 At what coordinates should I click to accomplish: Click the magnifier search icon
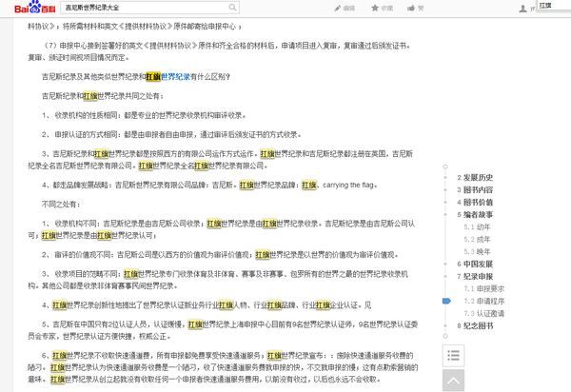point(232,8)
